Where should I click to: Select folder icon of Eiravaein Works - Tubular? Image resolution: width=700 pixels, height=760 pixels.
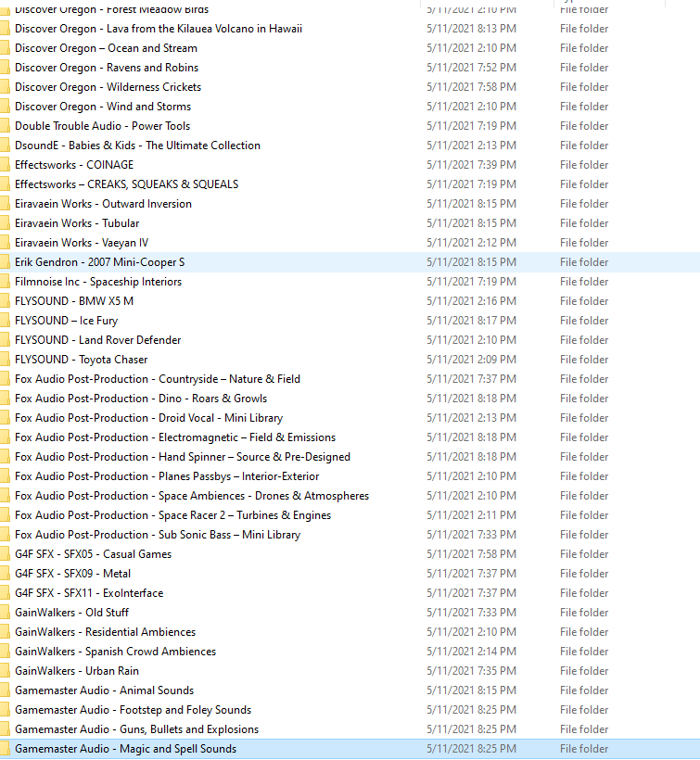pyautogui.click(x=5, y=223)
